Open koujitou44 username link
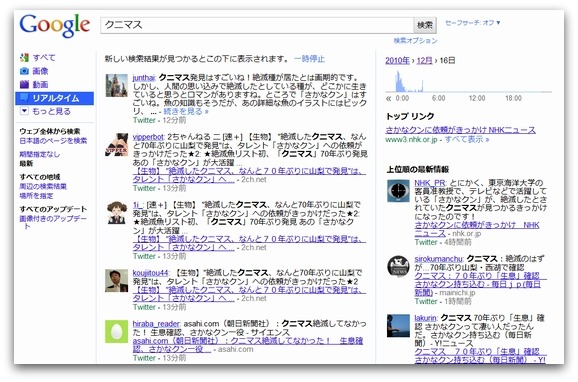 pyautogui.click(x=150, y=273)
